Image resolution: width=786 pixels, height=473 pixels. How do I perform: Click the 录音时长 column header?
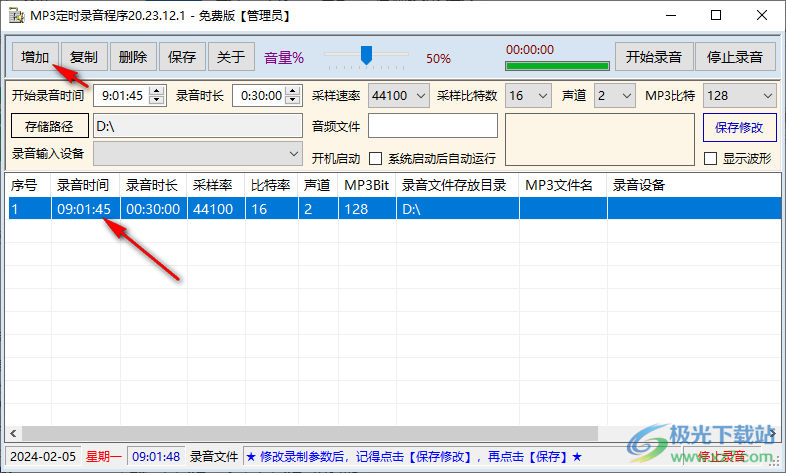pyautogui.click(x=153, y=185)
